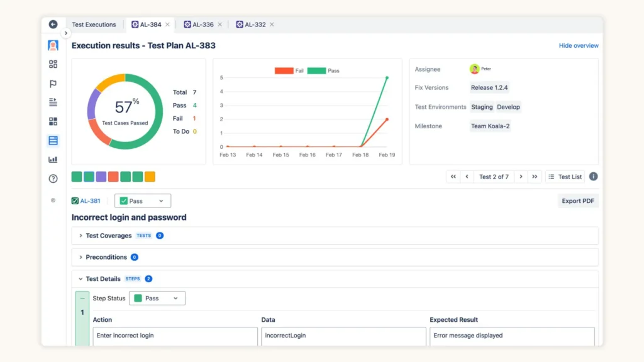This screenshot has width=644, height=362.
Task: Click the Hide overview link
Action: pyautogui.click(x=579, y=45)
